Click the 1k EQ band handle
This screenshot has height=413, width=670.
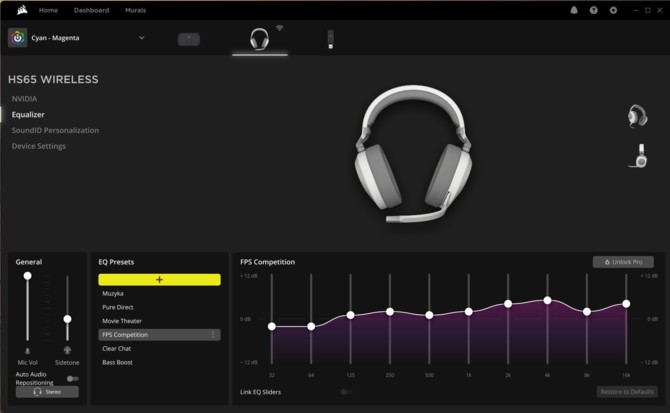pyautogui.click(x=469, y=312)
